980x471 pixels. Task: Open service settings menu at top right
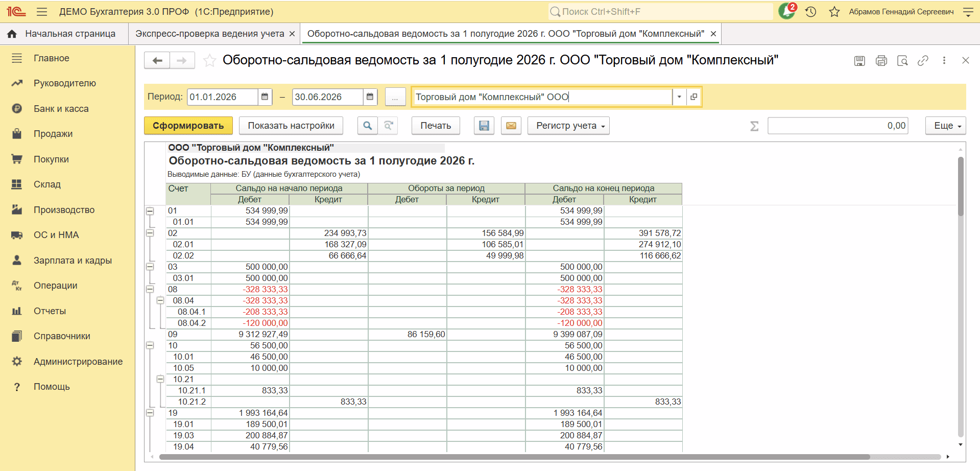[x=968, y=12]
